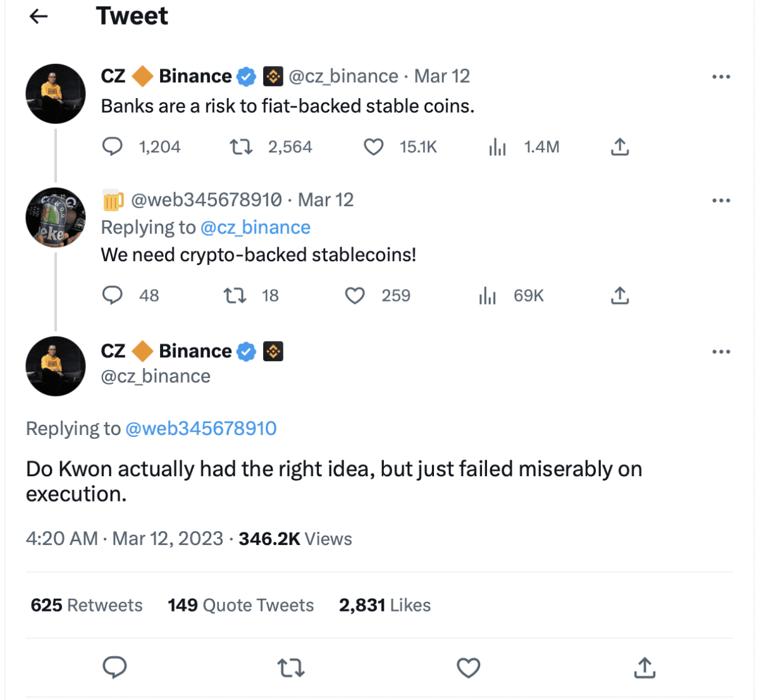This screenshot has height=700, width=759.
Task: Like the tweet with 15.1K likes
Action: [374, 147]
